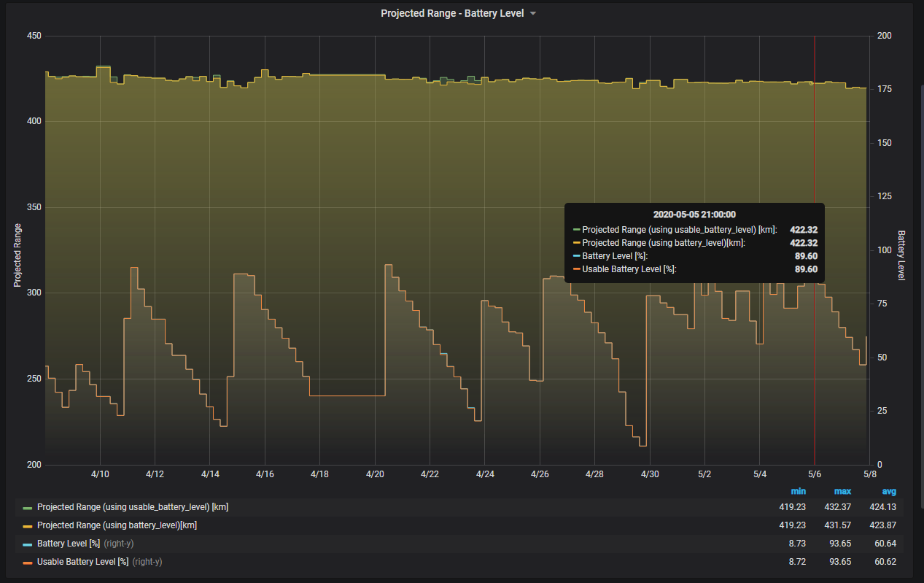Click the avg value 60.62

(x=885, y=561)
